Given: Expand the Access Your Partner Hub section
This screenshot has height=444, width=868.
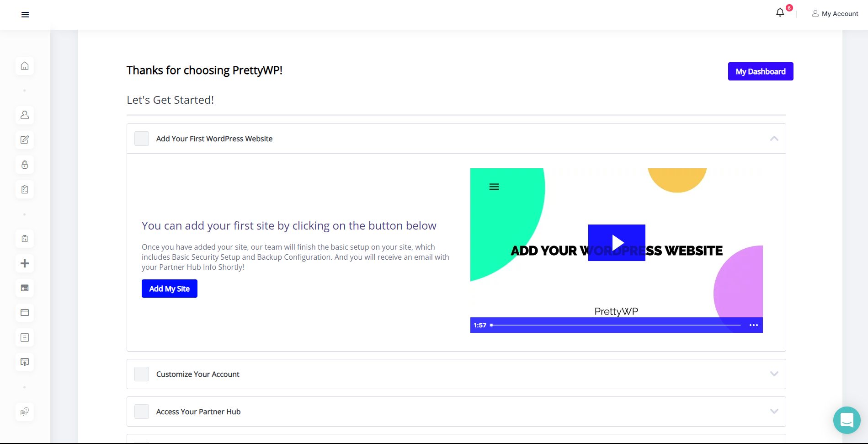Looking at the screenshot, I should [774, 411].
